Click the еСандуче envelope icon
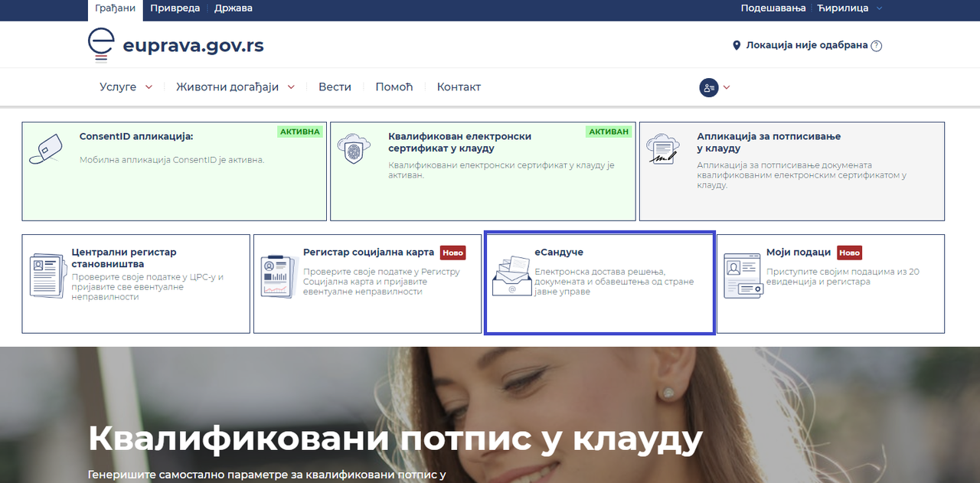Screen dimensions: 980x483 [511, 276]
